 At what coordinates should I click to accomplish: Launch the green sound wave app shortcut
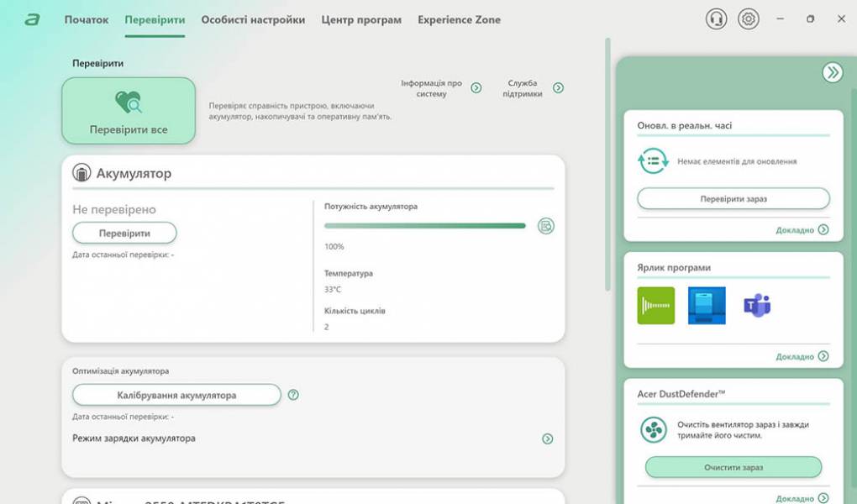click(x=655, y=305)
